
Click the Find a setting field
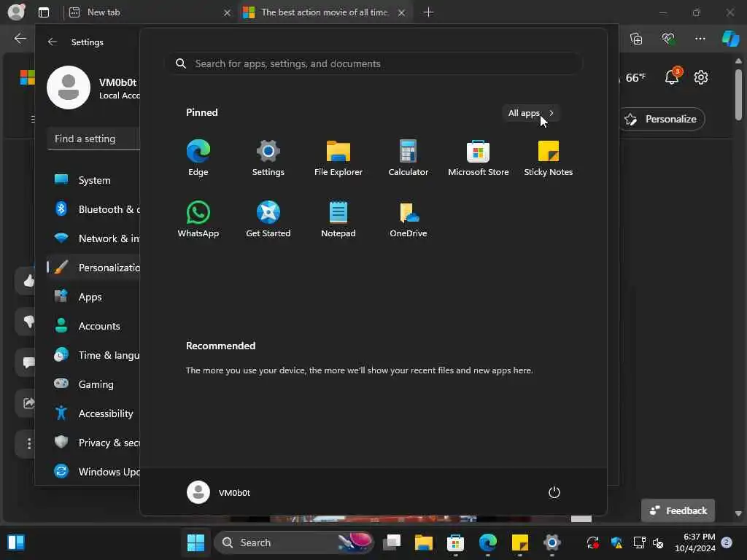click(x=93, y=139)
